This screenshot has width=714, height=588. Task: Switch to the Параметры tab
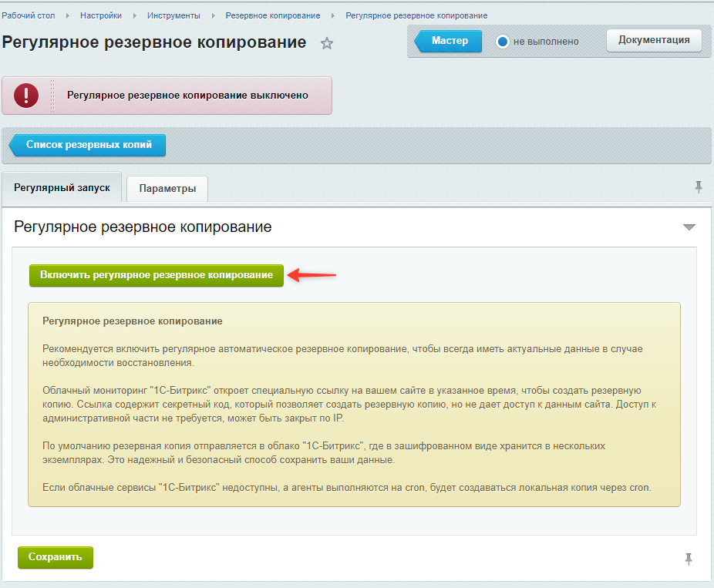167,188
